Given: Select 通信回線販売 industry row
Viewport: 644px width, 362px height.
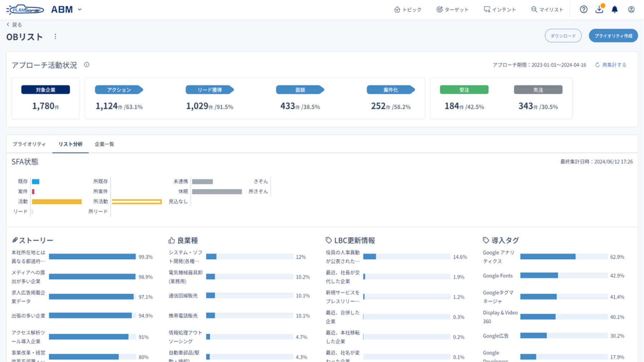Looking at the screenshot, I should coord(239,296).
